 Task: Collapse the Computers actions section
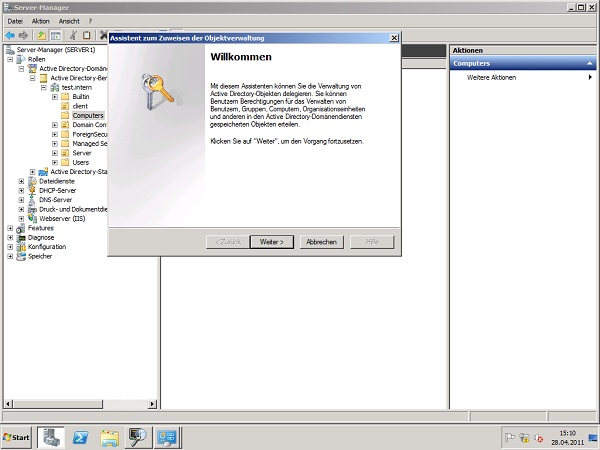pyautogui.click(x=590, y=64)
